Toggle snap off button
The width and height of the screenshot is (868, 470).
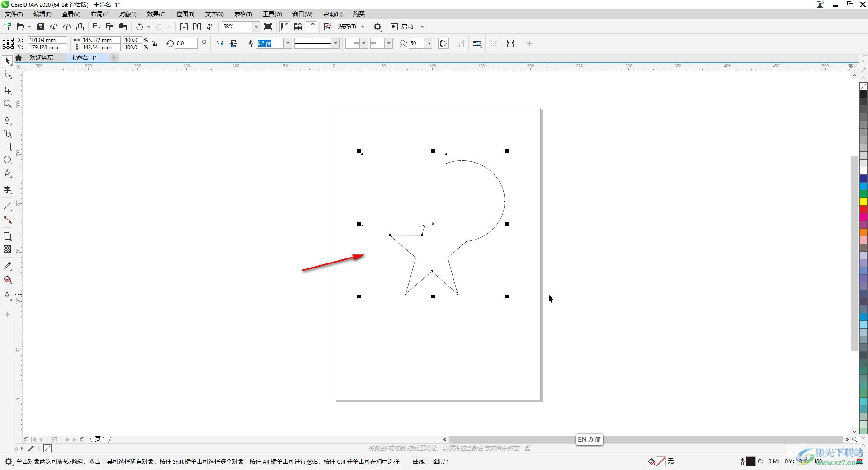328,27
